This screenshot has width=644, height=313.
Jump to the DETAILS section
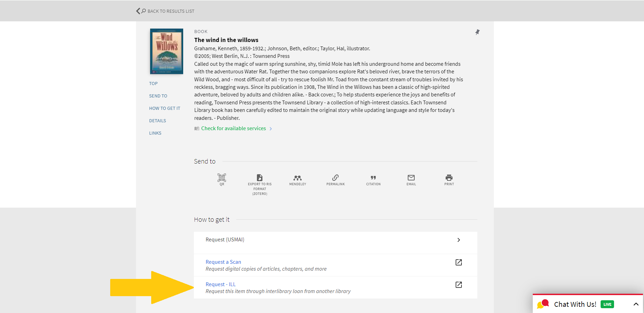pos(157,121)
